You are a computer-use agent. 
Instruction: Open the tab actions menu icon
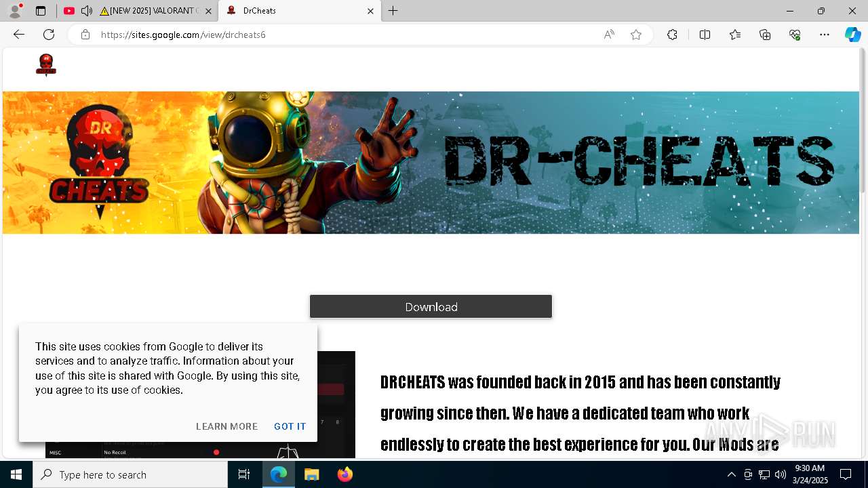click(41, 11)
